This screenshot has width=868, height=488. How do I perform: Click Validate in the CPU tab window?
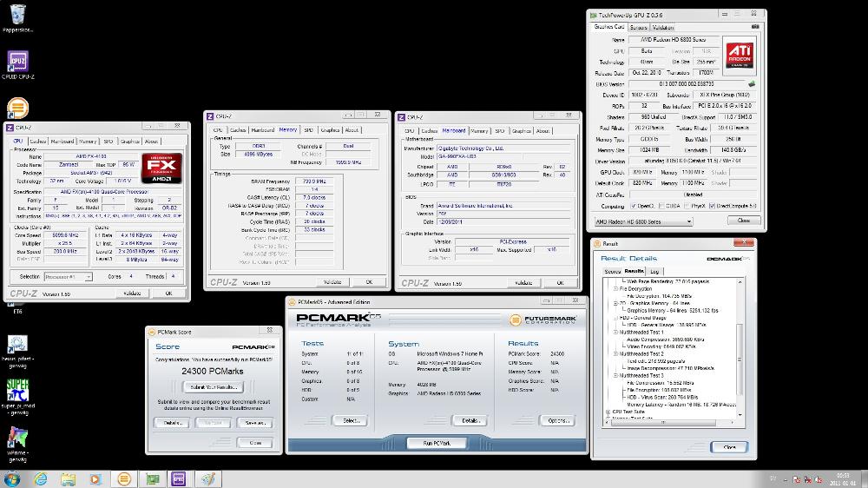coord(132,293)
